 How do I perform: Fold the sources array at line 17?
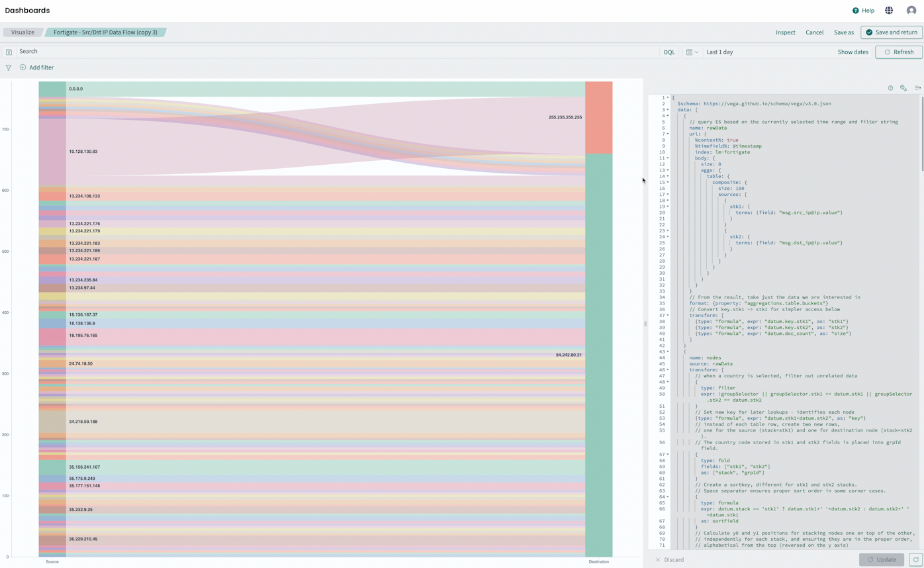(668, 194)
